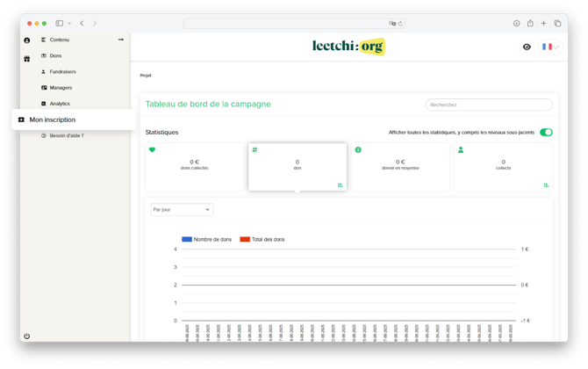Expand the Safari sidebar options chevron
This screenshot has width=588, height=369.
click(x=69, y=24)
